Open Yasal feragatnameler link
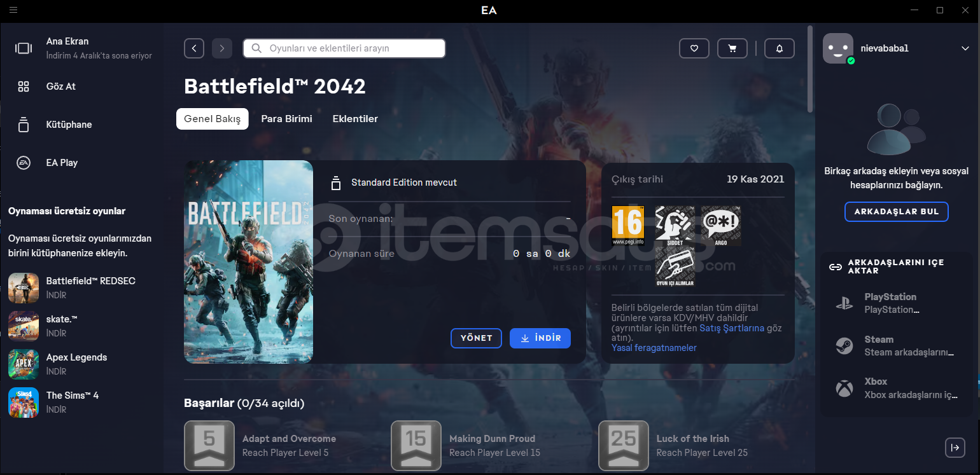This screenshot has height=475, width=980. pyautogui.click(x=654, y=348)
